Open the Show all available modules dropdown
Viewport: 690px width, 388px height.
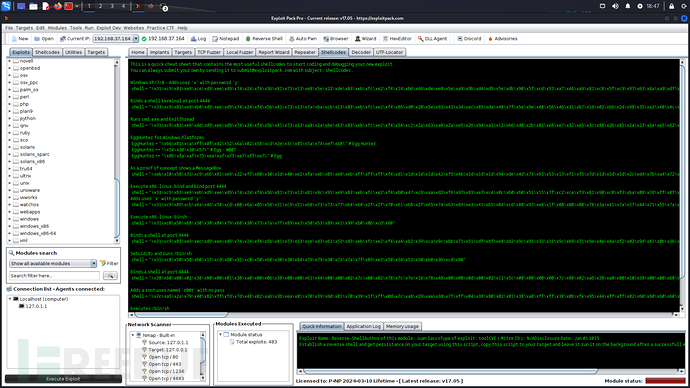point(53,264)
